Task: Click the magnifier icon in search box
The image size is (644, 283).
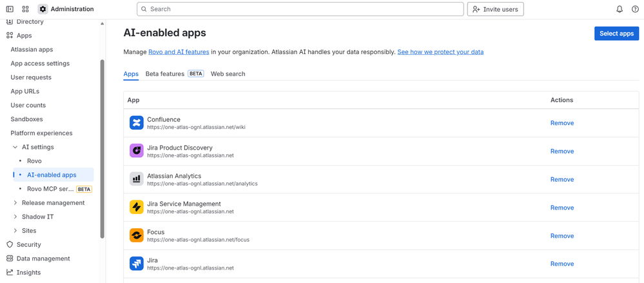Action: pyautogui.click(x=144, y=9)
